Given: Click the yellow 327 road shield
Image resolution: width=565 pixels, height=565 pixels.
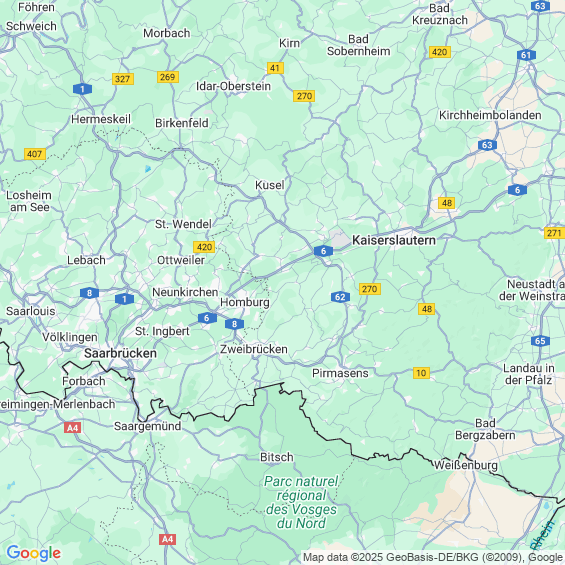Looking at the screenshot, I should point(123,79).
